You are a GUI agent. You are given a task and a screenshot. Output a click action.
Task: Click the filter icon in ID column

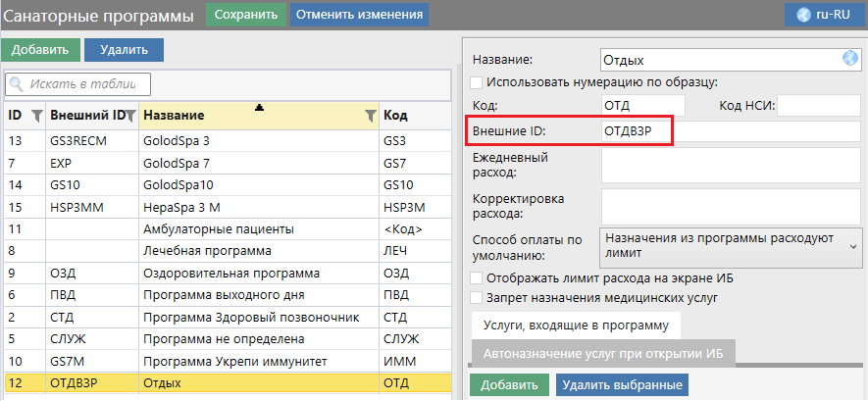point(36,116)
